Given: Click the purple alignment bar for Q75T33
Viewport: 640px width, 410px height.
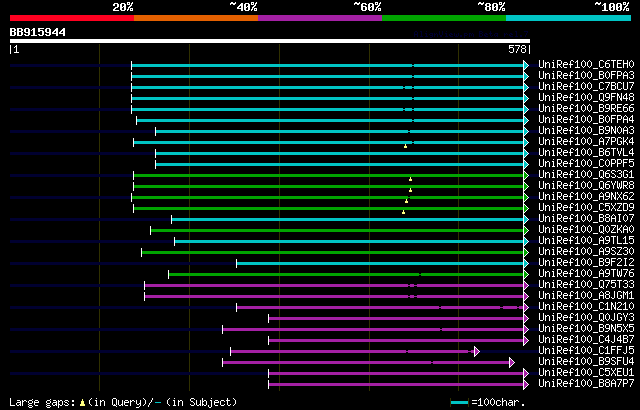Looking at the screenshot, I should (334, 286).
